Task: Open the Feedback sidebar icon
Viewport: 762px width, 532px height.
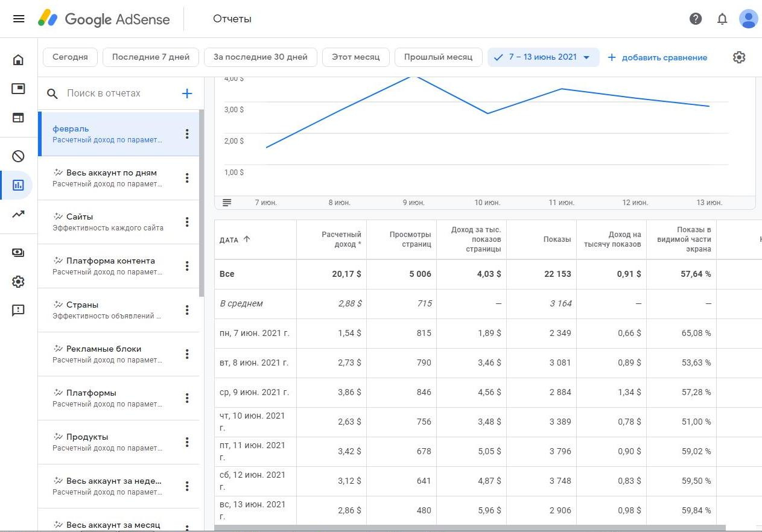Action: coord(18,311)
